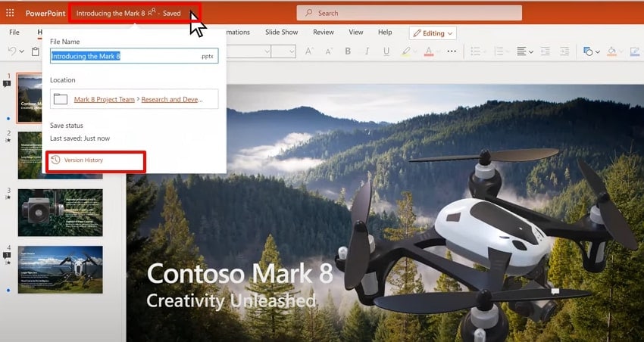The height and width of the screenshot is (342, 644).
Task: Expand the text alignment dropdown arrow
Action: 530,51
